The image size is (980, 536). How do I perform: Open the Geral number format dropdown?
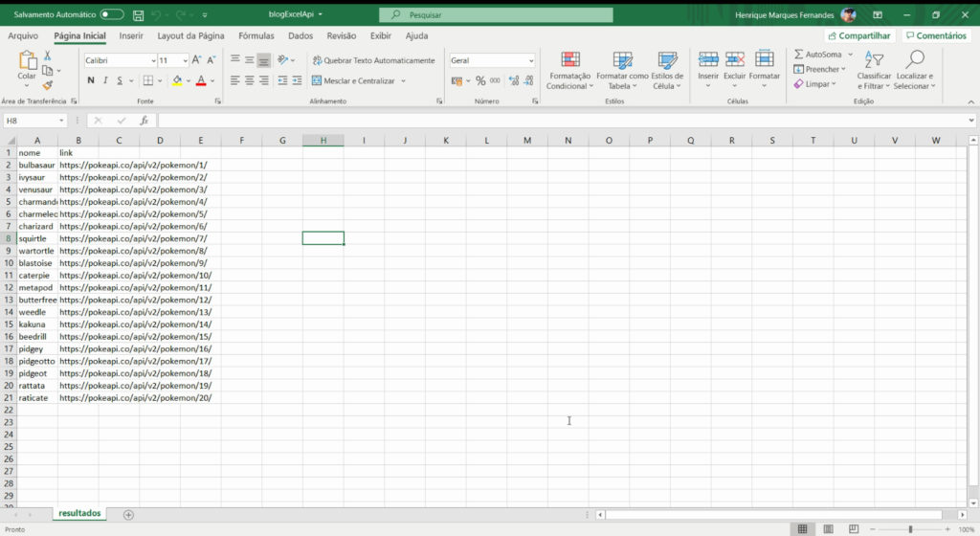pyautogui.click(x=531, y=60)
